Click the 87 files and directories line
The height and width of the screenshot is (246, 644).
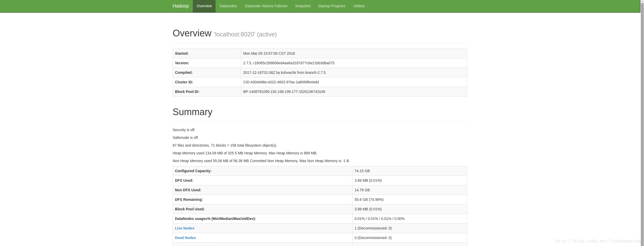[225, 145]
